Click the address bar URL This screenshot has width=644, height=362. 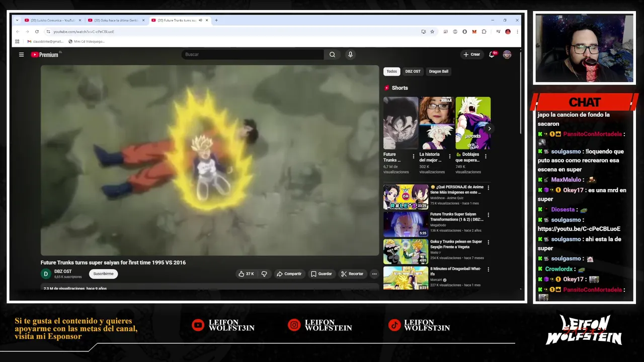[84, 32]
